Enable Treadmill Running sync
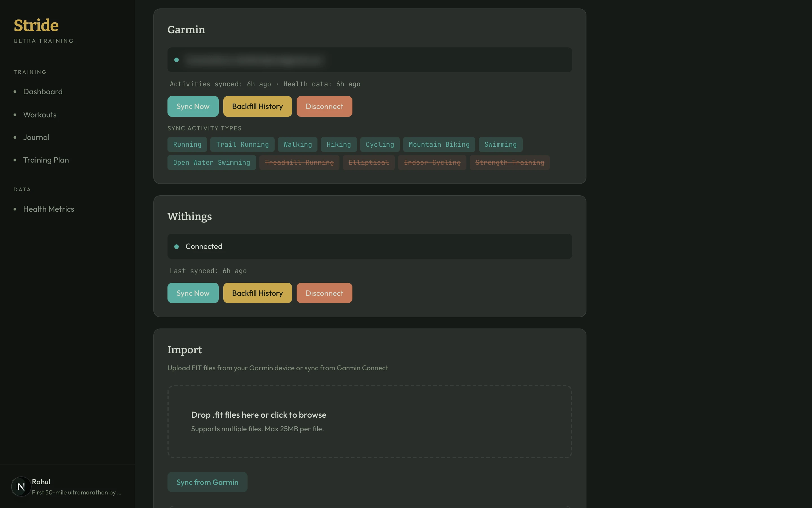The image size is (812, 508). pyautogui.click(x=299, y=163)
